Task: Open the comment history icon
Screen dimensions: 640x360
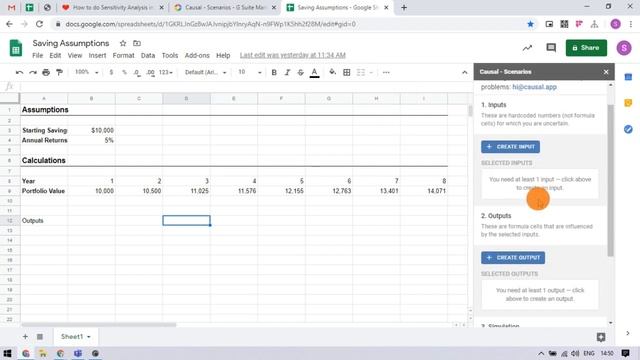Action: click(551, 48)
